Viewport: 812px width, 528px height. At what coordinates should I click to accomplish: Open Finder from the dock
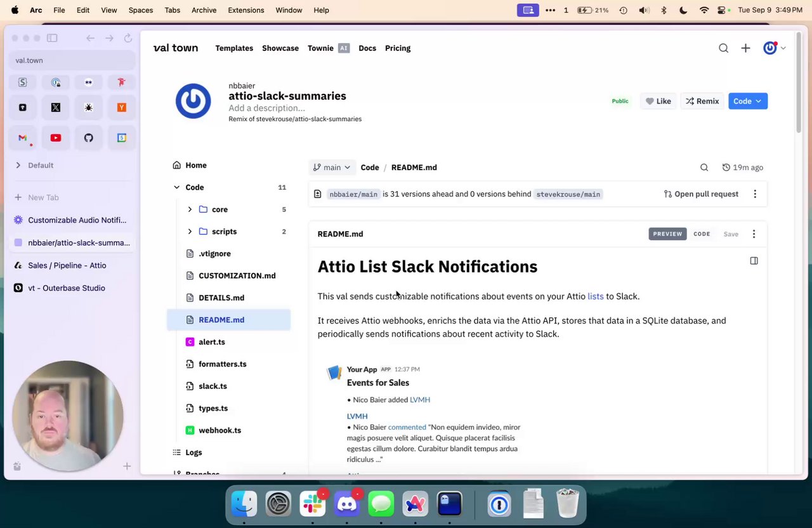point(244,505)
